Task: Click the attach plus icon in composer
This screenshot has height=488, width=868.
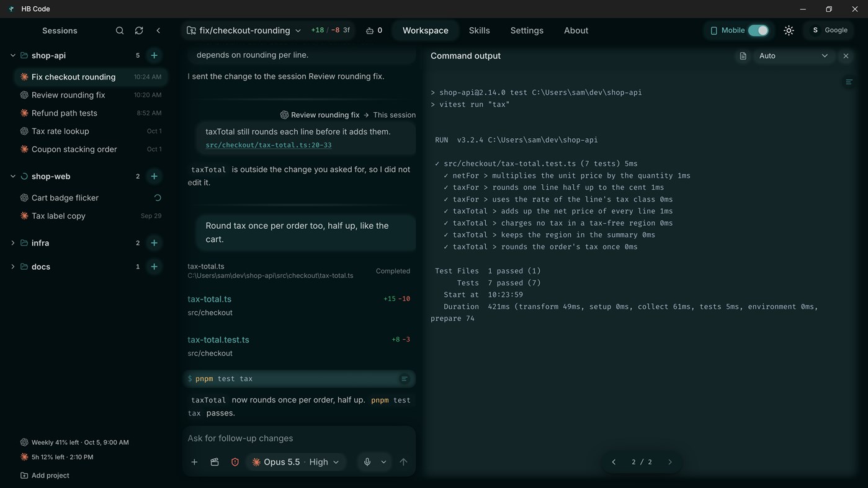Action: point(194,462)
